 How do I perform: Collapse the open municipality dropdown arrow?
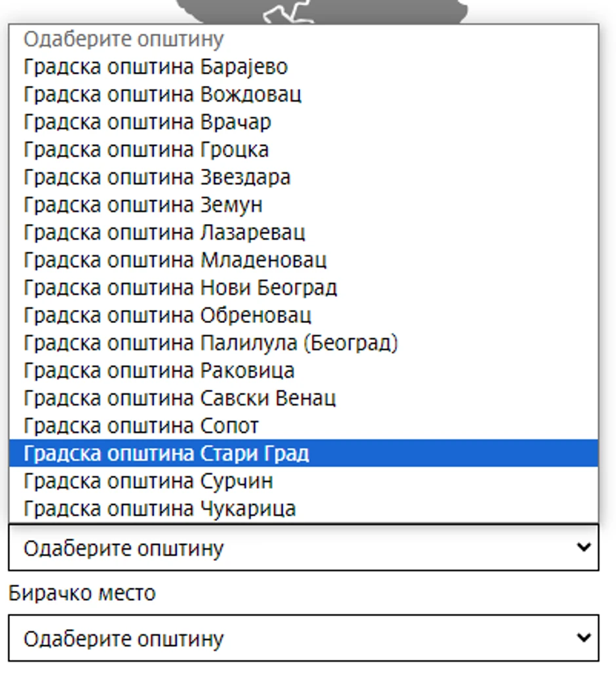pos(583,547)
